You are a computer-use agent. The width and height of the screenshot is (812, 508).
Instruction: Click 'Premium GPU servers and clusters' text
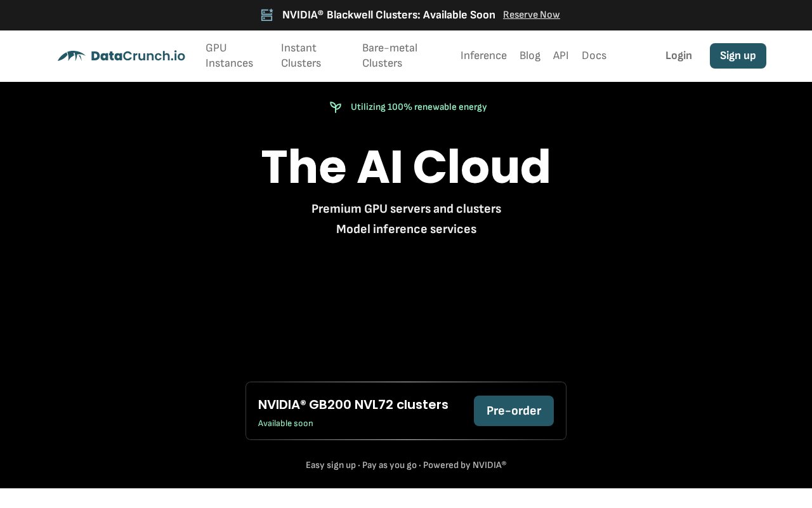[406, 209]
